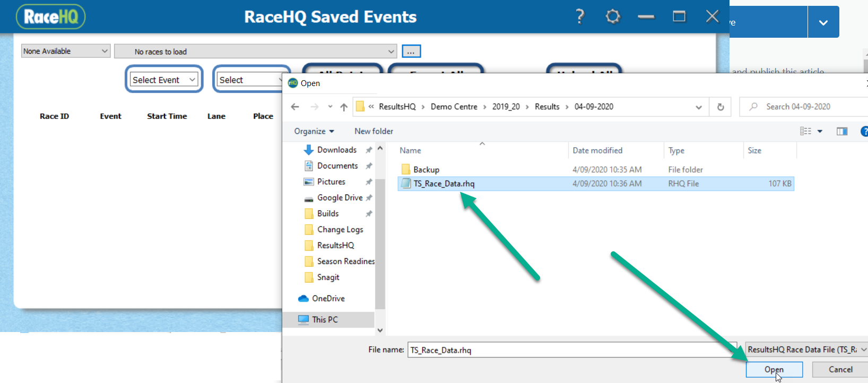Go up one folder level
Viewport: 868px width, 383px height.
(344, 107)
